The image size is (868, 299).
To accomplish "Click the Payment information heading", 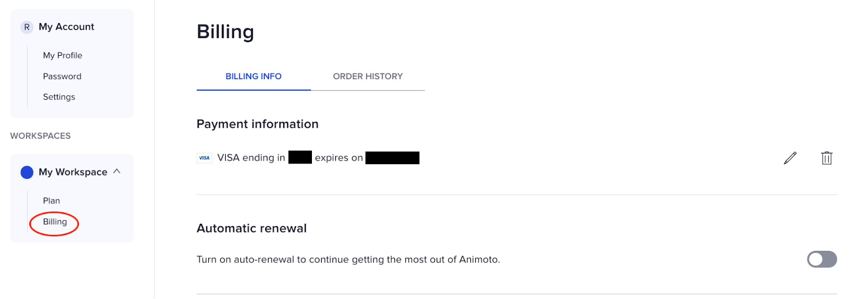I will [257, 124].
